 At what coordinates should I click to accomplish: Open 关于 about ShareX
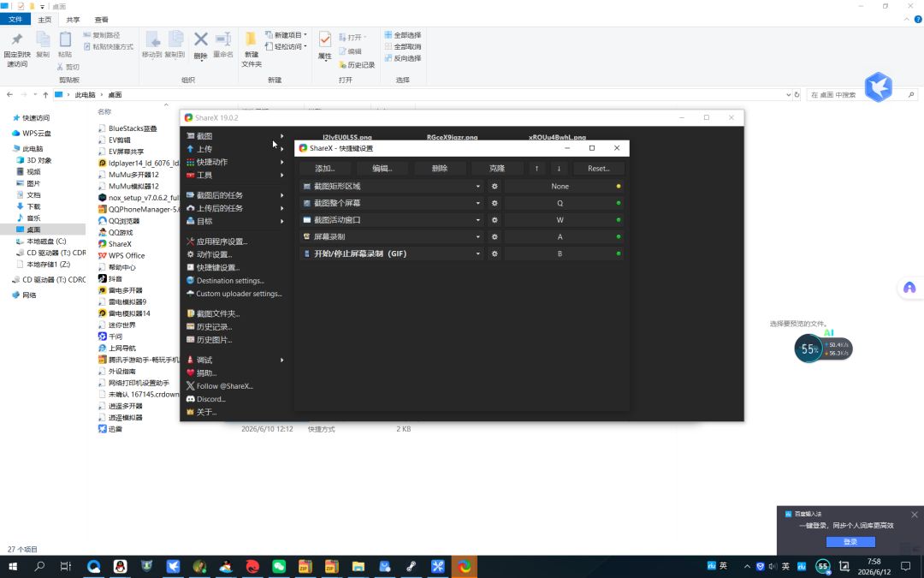202,412
